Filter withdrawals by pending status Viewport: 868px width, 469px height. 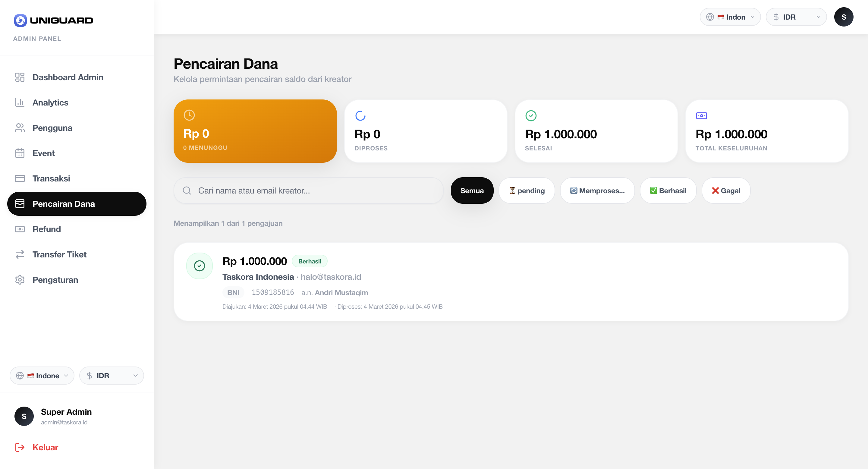527,190
